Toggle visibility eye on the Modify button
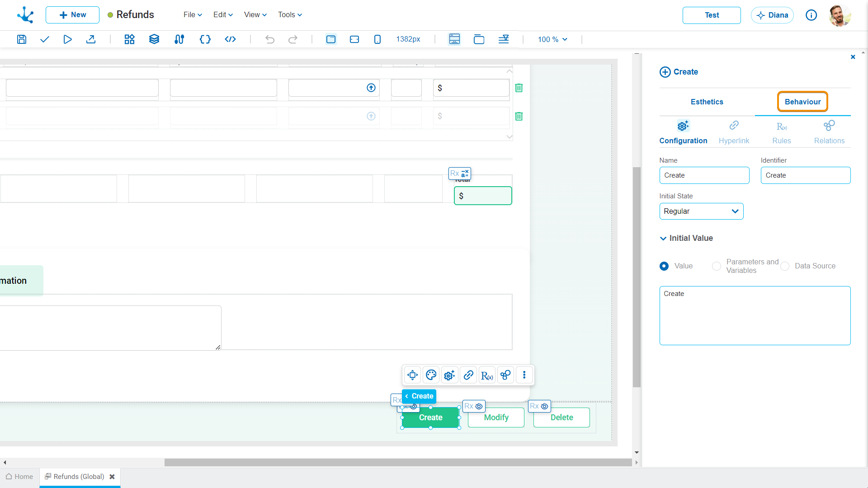The width and height of the screenshot is (868, 488). (479, 406)
